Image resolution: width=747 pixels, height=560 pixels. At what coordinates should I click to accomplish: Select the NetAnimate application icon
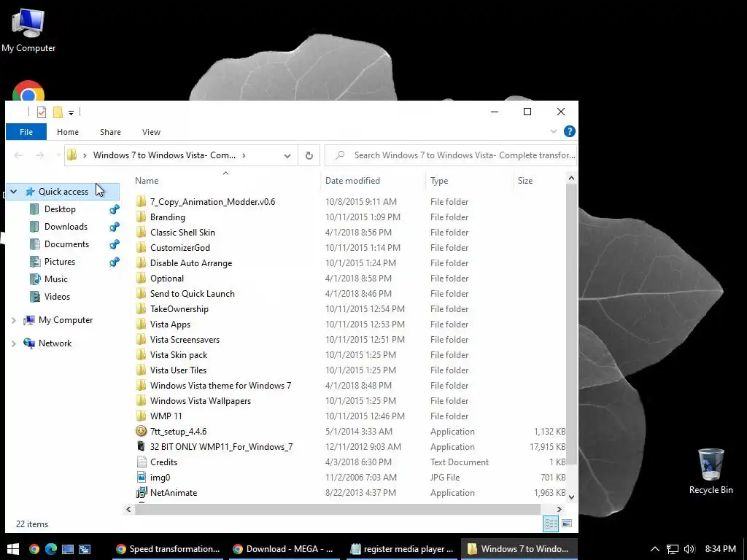pos(141,492)
